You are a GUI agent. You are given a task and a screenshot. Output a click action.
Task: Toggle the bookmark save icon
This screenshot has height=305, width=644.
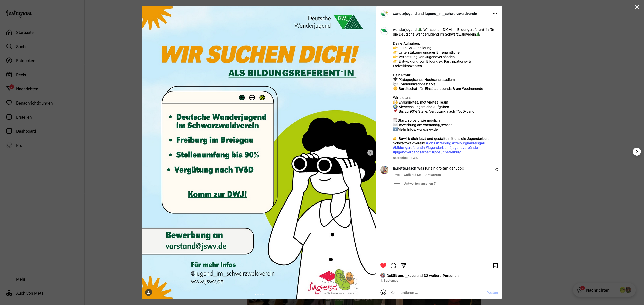(495, 265)
